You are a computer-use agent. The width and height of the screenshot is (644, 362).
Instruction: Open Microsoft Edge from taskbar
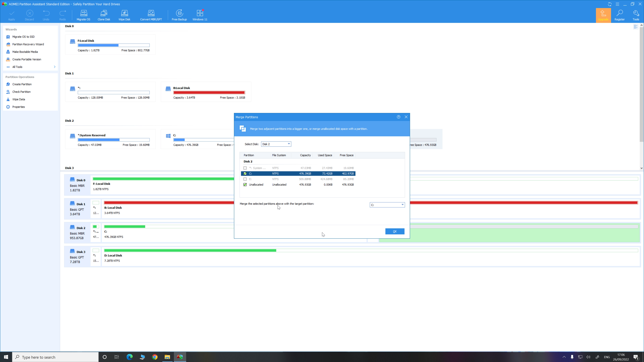click(129, 357)
